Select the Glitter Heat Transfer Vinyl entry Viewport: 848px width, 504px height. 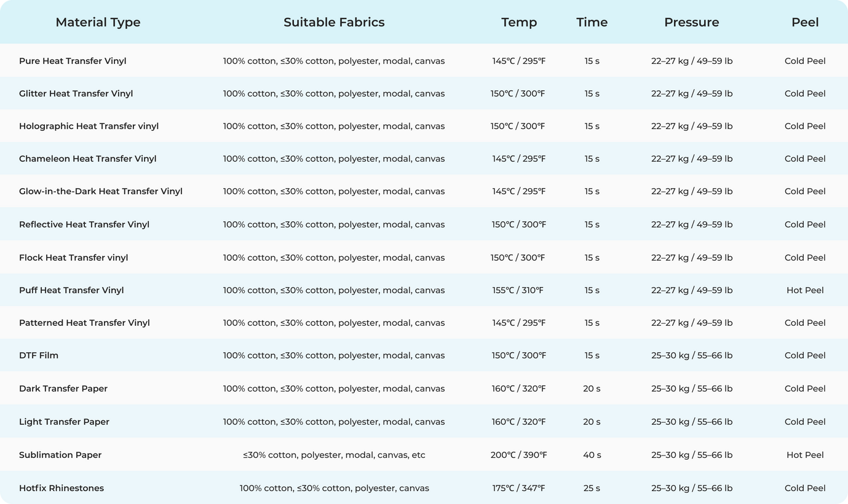point(76,93)
